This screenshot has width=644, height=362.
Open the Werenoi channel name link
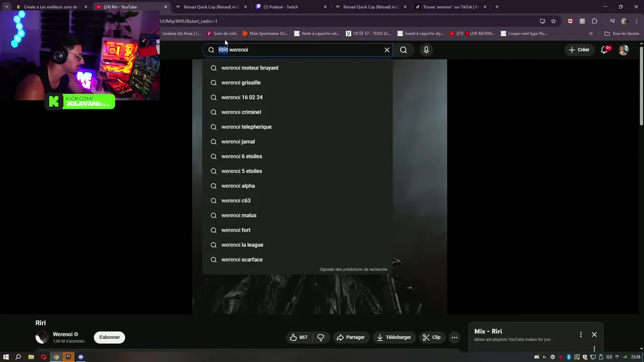click(63, 334)
